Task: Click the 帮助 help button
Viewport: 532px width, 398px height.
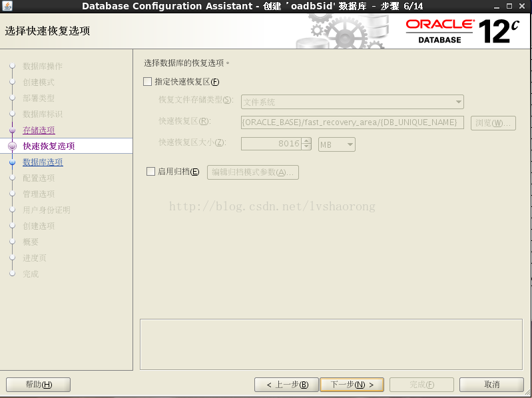Action: point(39,385)
